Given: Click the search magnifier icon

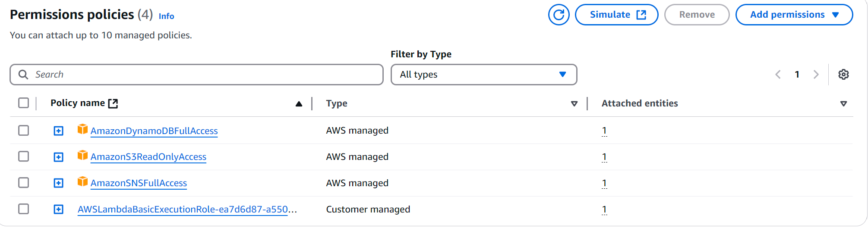Looking at the screenshot, I should pyautogui.click(x=23, y=75).
